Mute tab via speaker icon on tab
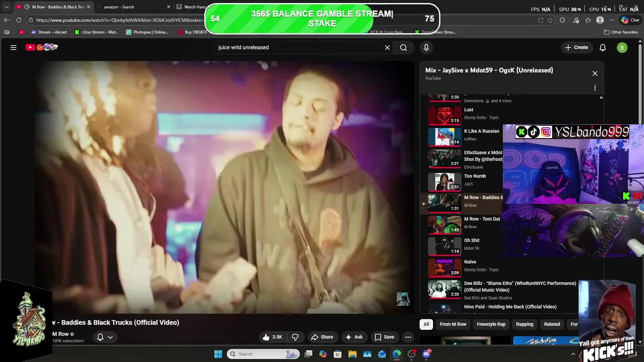The width and height of the screenshot is (644, 362). click(26, 7)
